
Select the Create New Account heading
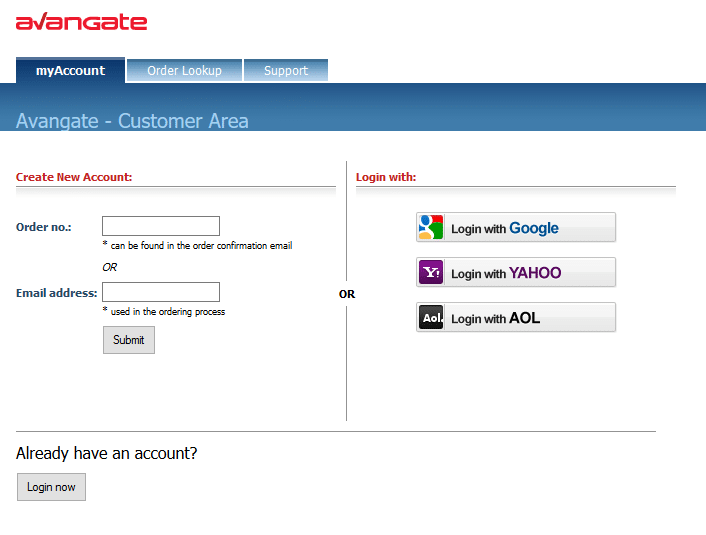[x=74, y=177]
